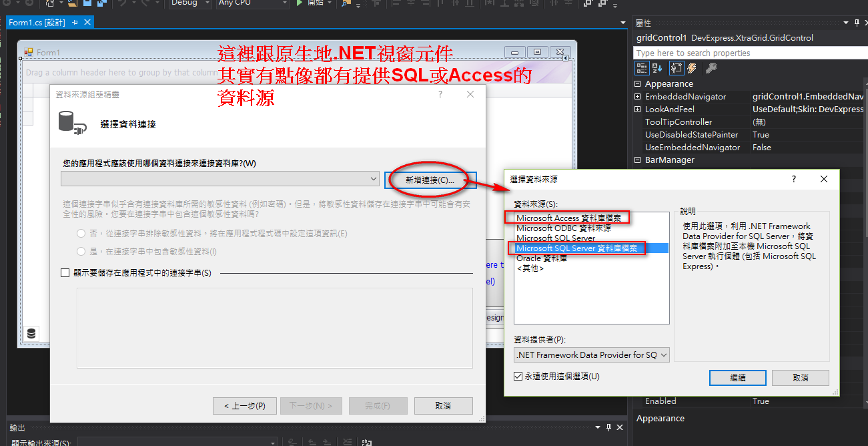Click < 上一步(P) button
Viewport: 868px width, 446px height.
[244, 406]
